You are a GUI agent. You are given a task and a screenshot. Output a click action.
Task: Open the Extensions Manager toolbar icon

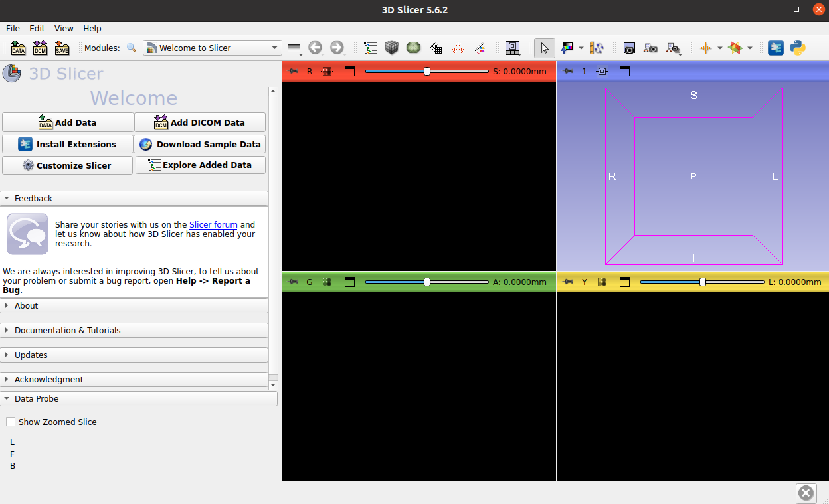775,48
